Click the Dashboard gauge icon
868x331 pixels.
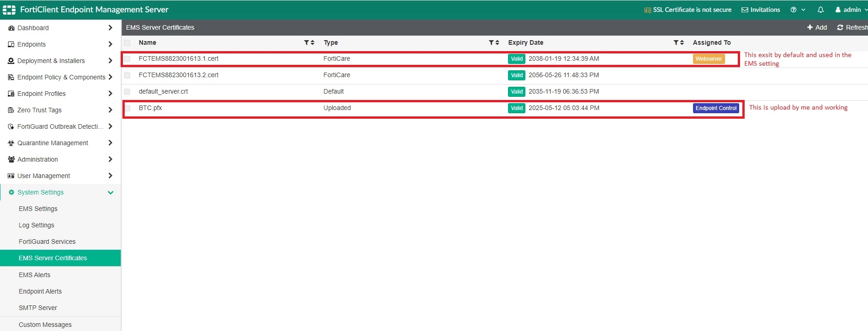[x=11, y=28]
